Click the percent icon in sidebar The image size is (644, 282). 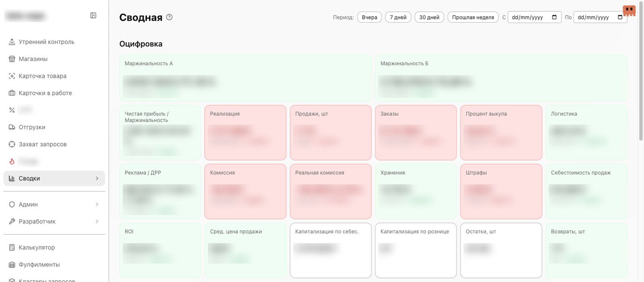[12, 110]
